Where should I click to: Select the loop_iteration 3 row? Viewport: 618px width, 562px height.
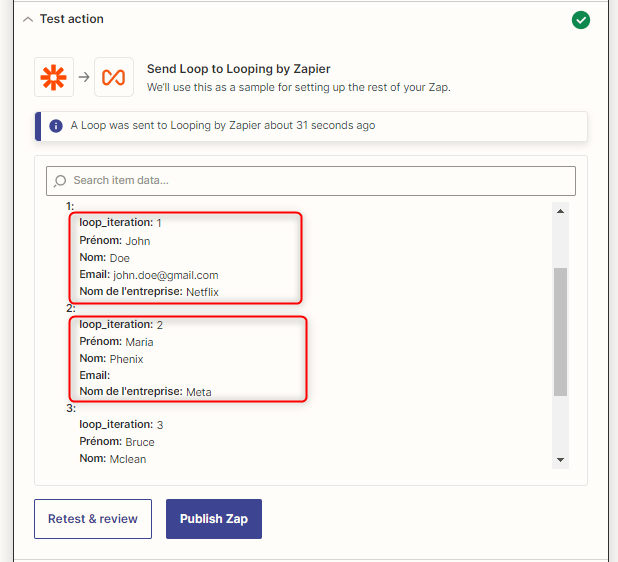pyautogui.click(x=121, y=424)
